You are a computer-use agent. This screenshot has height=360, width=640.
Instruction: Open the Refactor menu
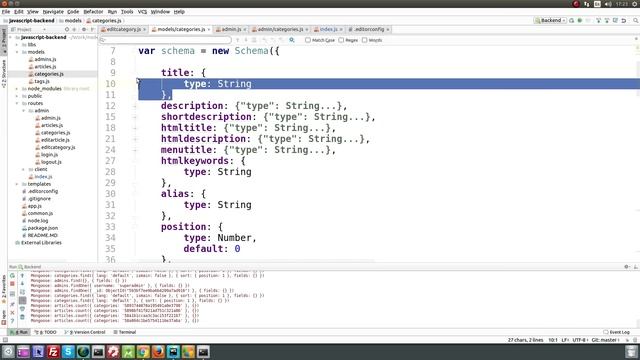point(93,12)
